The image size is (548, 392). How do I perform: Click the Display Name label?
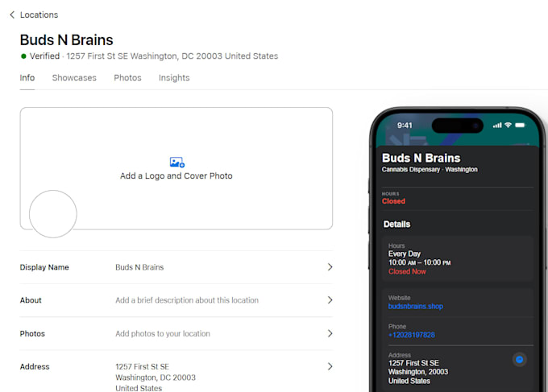(44, 267)
